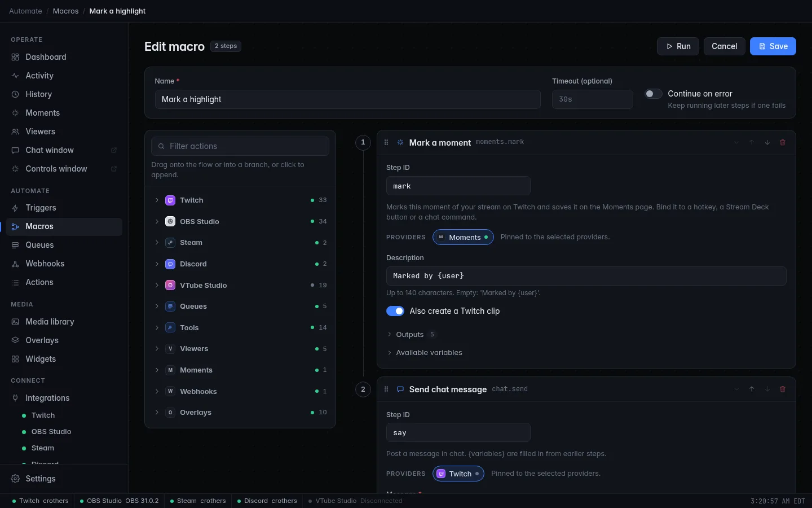Expand the OBS Studio actions group

[240, 222]
